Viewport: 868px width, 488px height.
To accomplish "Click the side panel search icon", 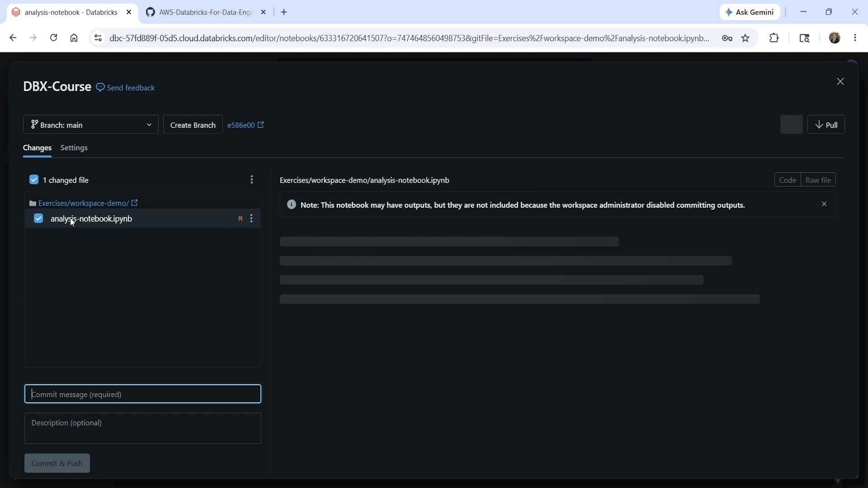I will click(804, 38).
